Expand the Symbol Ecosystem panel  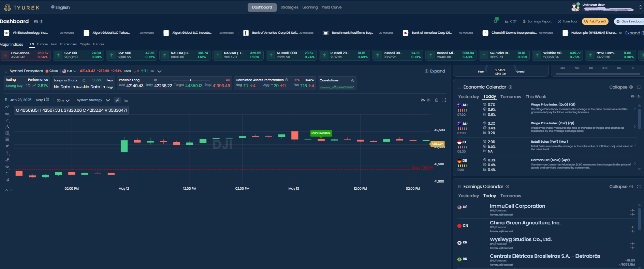click(435, 71)
